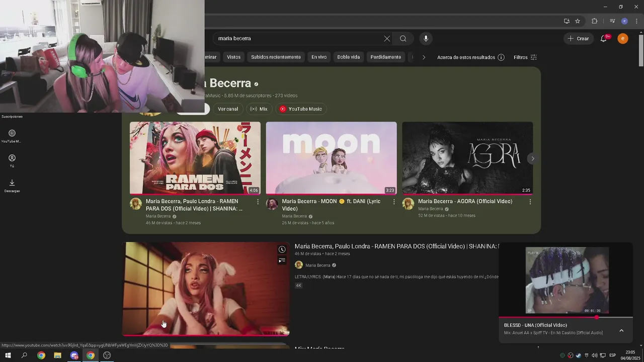This screenshot has height=362, width=644.
Task: Select the En vivo filter chip
Action: (x=319, y=57)
